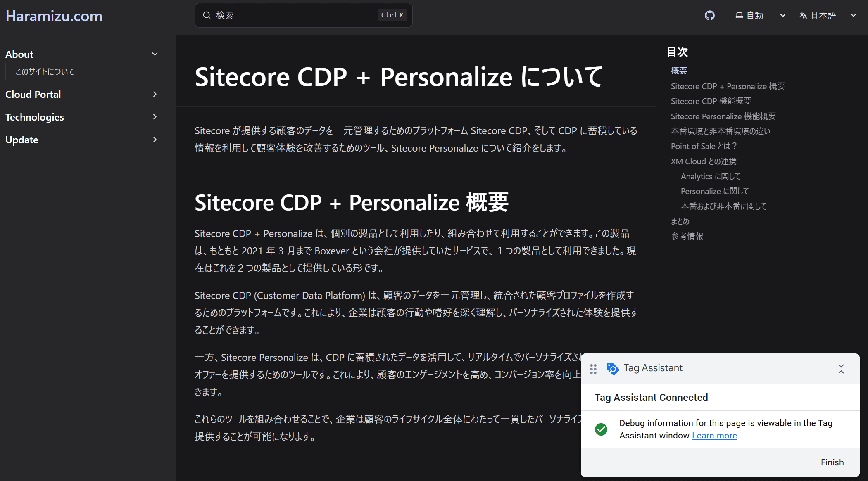The image size is (868, 481).
Task: Click the green connected checkmark icon
Action: point(601,429)
